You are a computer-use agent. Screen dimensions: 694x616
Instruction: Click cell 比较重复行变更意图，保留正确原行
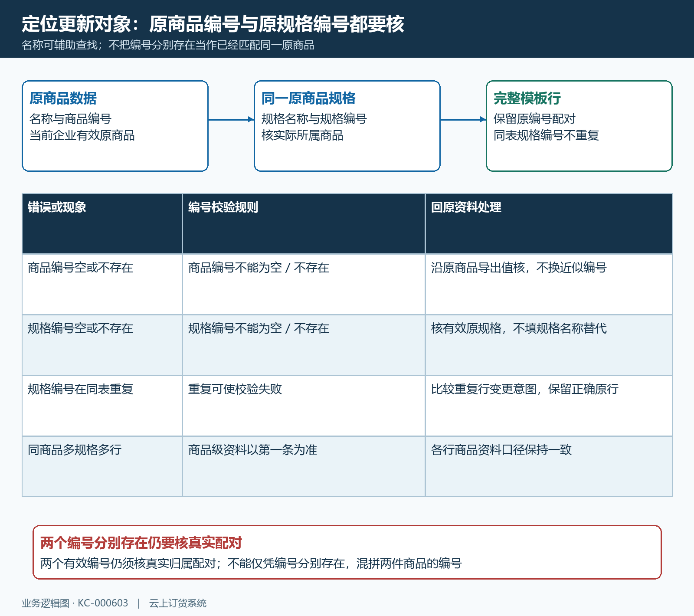549,406
